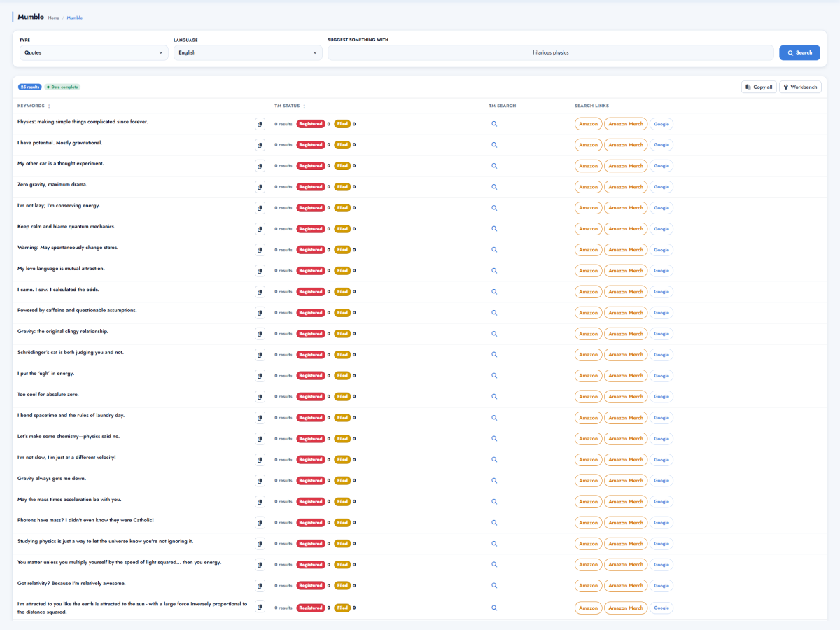Copy "Keep calm and blame quantum mechanics." quote

[260, 229]
